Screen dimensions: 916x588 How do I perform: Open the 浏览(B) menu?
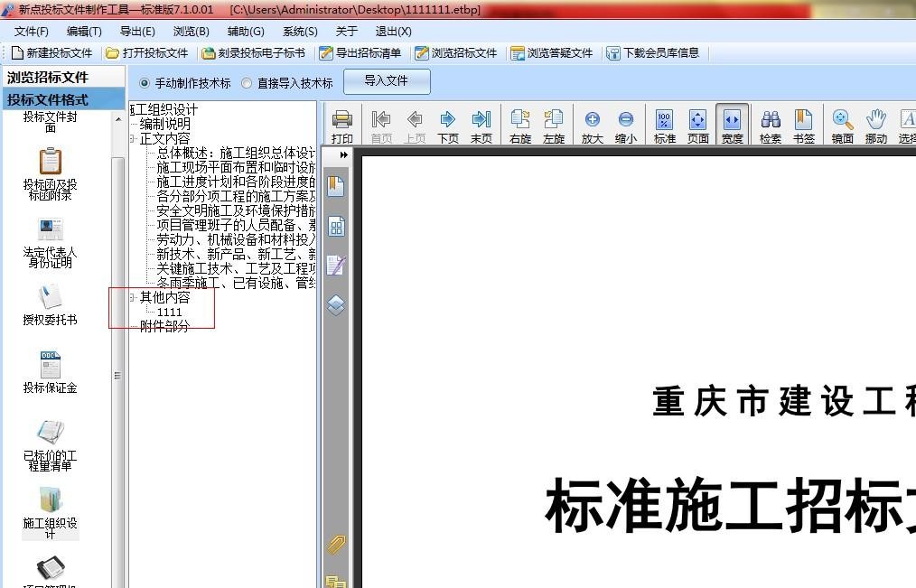[189, 31]
